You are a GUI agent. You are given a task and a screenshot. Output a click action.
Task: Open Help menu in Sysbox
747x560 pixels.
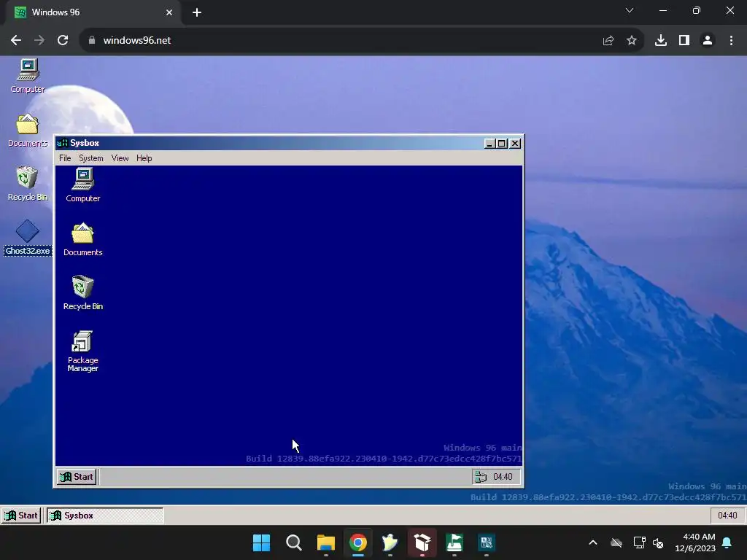click(144, 158)
